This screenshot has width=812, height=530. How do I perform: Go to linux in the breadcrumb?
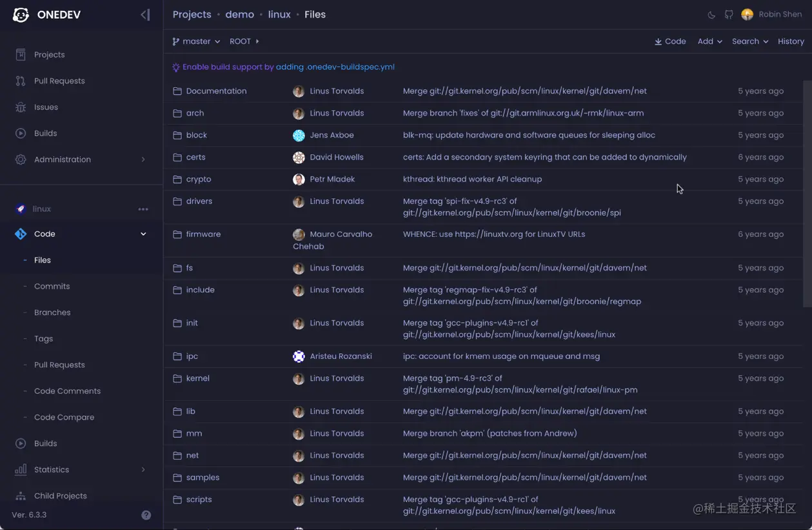[279, 14]
